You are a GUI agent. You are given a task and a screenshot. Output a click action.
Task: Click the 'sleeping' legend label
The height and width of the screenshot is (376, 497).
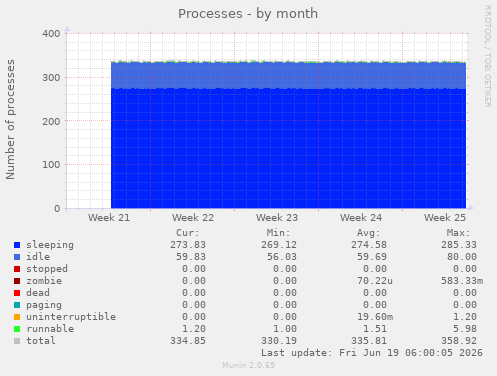(50, 245)
